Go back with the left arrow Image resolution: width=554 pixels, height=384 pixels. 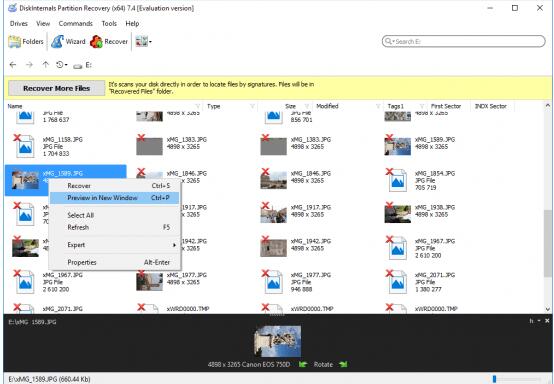pyautogui.click(x=13, y=65)
